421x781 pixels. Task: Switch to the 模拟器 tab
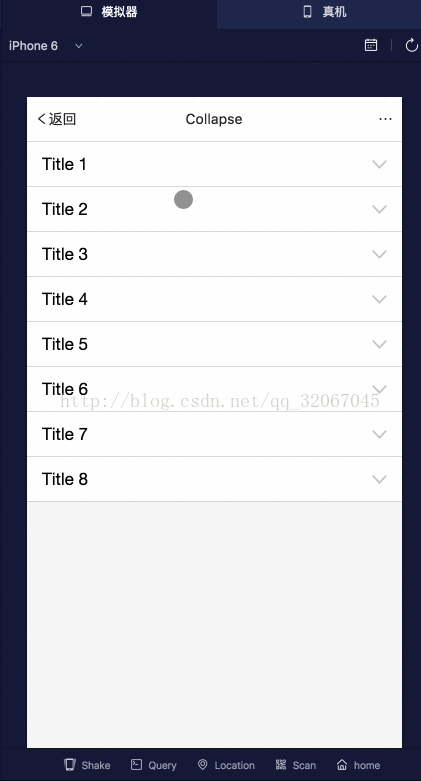(109, 12)
